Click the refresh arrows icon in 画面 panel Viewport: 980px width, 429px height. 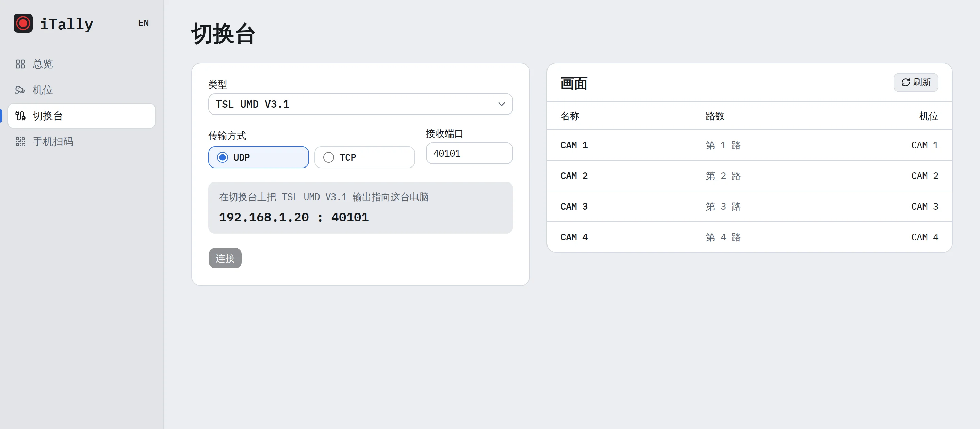(x=905, y=83)
